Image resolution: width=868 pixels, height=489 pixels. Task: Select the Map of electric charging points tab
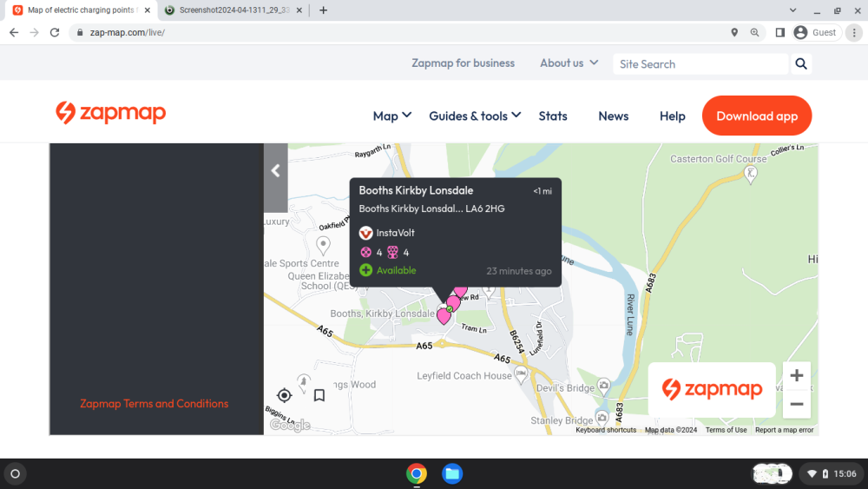point(81,10)
